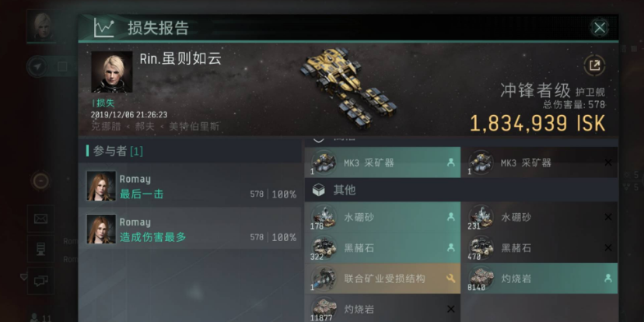Viewport: 644px width, 322px height.
Task: Click the 克挪腊 system location link
Action: 106,127
